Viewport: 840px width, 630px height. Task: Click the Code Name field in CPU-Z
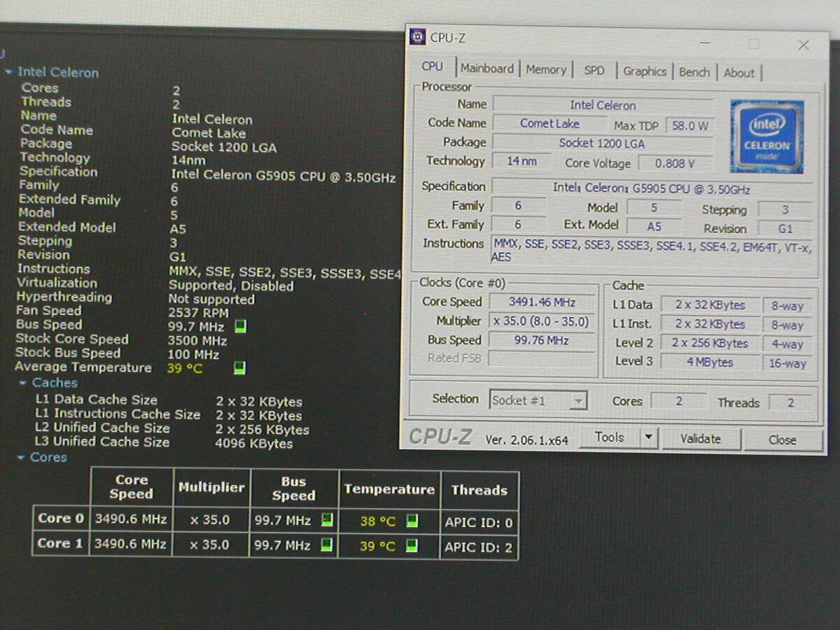(x=549, y=124)
